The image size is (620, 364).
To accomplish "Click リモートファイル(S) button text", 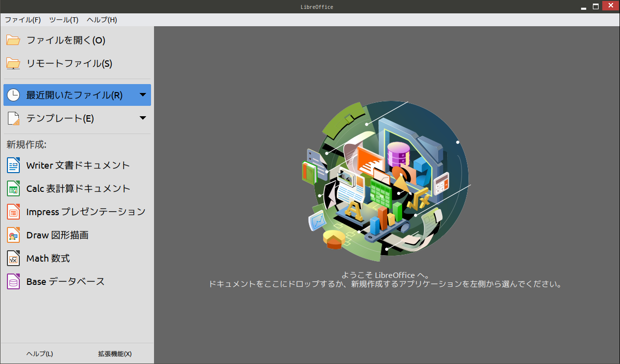I will 69,63.
